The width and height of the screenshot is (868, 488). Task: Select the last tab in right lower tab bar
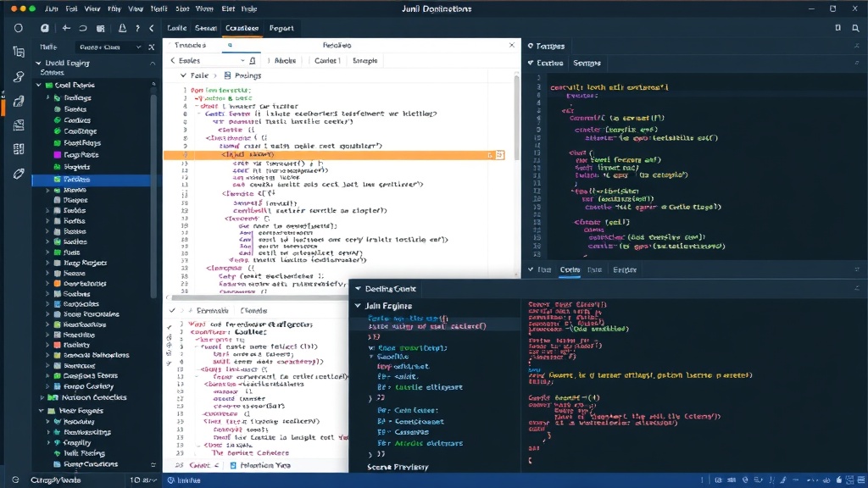point(625,270)
